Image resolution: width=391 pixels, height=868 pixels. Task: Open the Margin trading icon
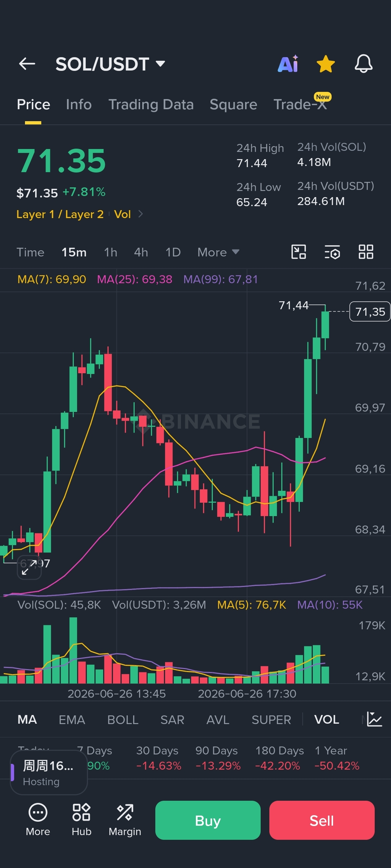point(125,820)
